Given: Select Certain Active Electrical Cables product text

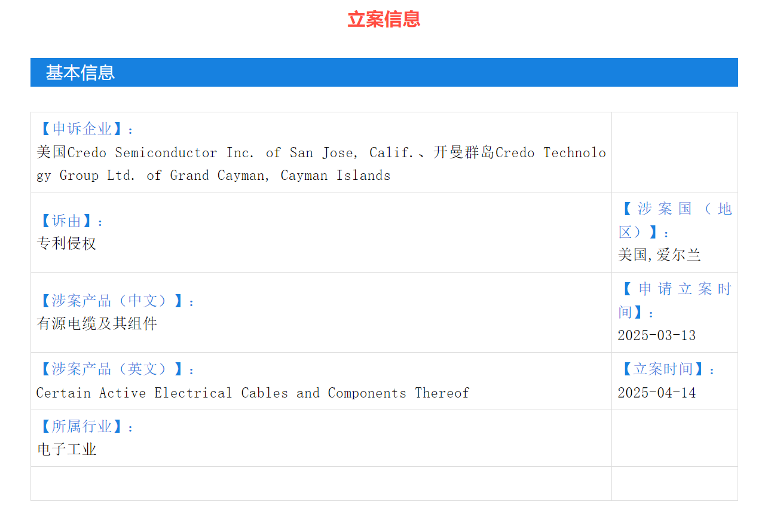Looking at the screenshot, I should click(253, 393).
